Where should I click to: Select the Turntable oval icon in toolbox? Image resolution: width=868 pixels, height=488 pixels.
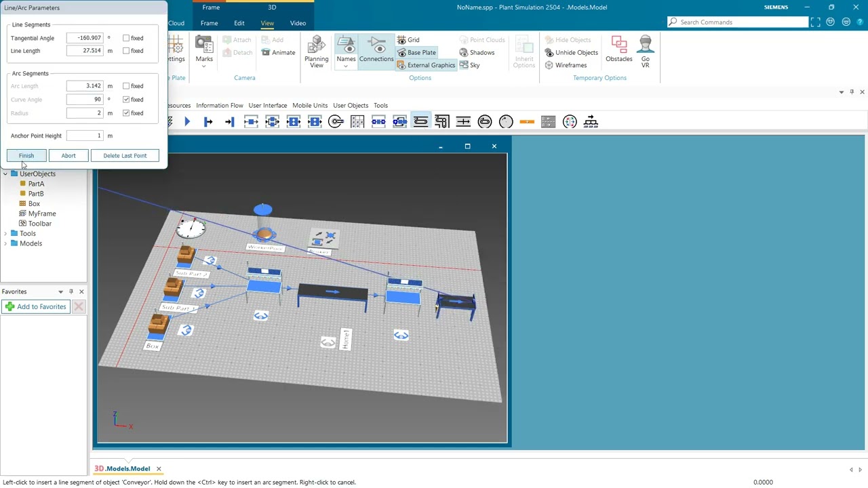(485, 121)
